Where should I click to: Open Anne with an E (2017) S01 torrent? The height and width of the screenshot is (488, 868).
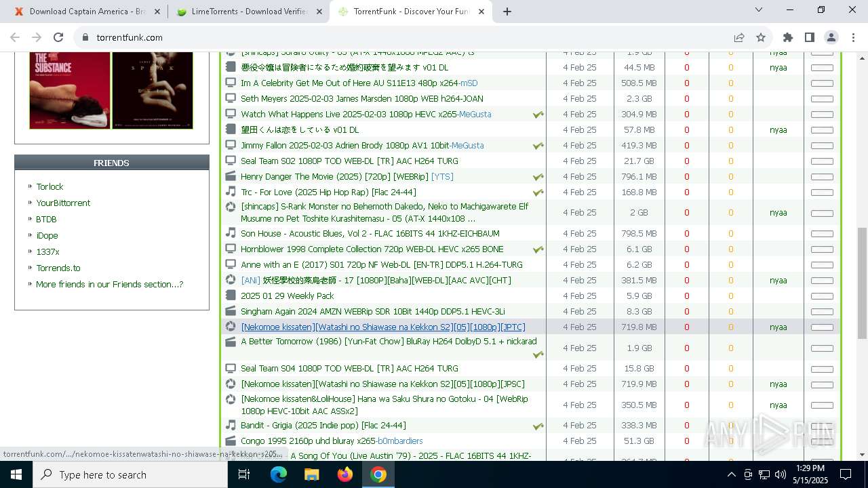pos(382,264)
